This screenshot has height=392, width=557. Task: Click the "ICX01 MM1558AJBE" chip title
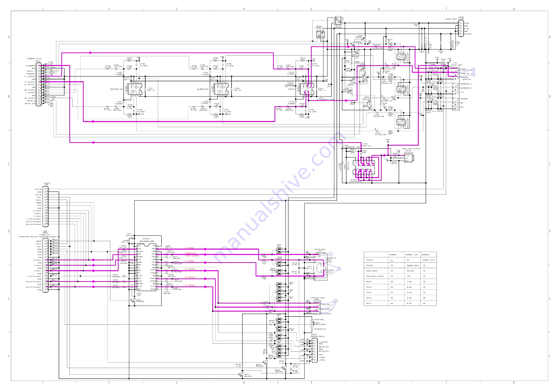[x=147, y=240]
